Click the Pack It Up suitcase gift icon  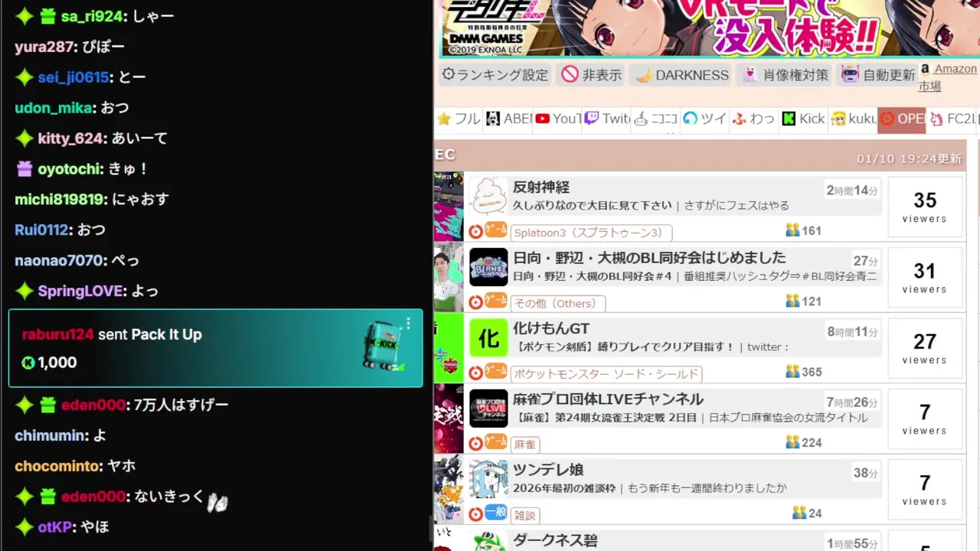point(382,347)
